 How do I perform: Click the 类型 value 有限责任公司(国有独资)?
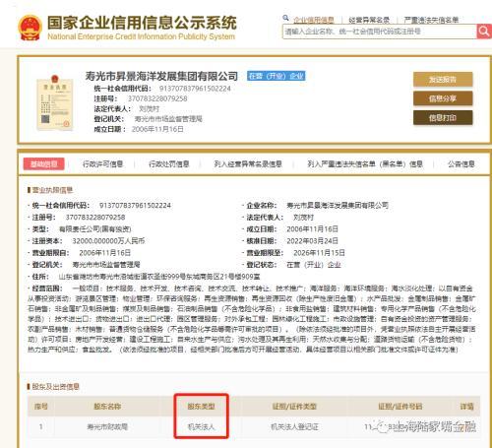[x=94, y=229]
